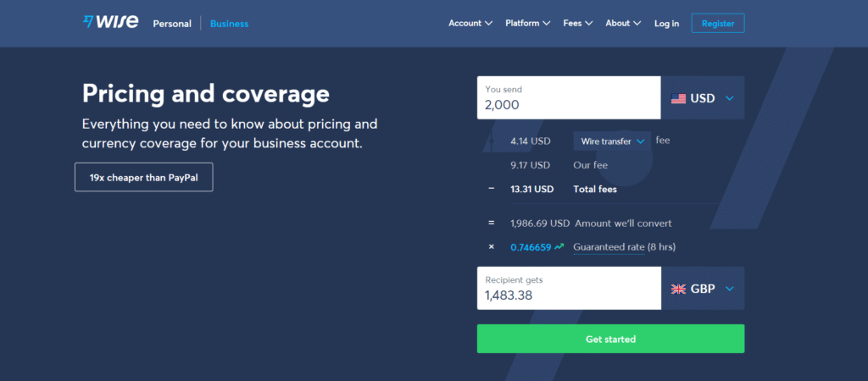Expand the About dropdown menu
This screenshot has height=381, width=868.
tap(623, 24)
